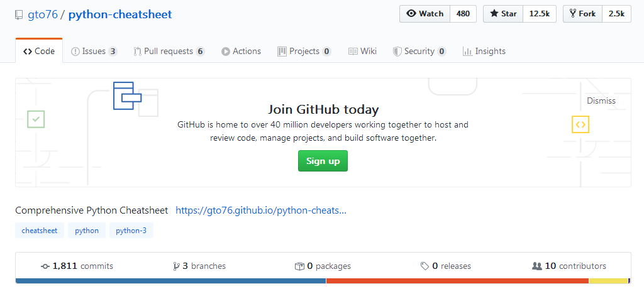Open the gto76 owner profile link
This screenshot has width=644, height=289.
point(43,14)
